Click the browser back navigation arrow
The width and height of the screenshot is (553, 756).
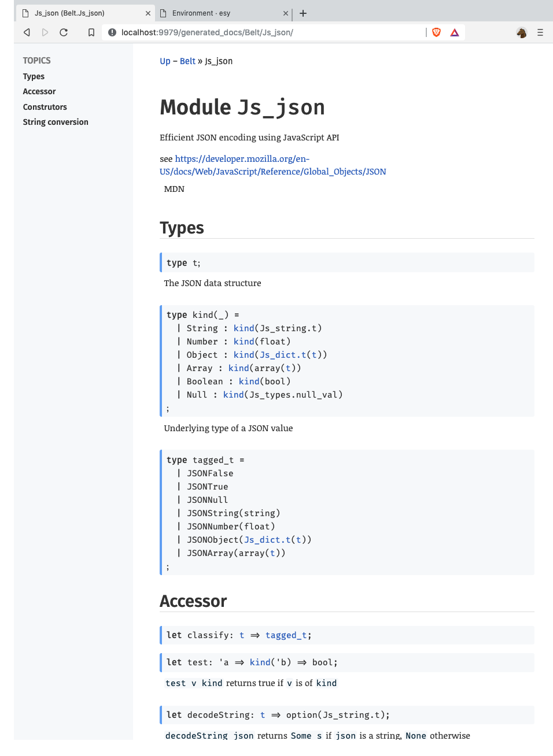pyautogui.click(x=27, y=32)
